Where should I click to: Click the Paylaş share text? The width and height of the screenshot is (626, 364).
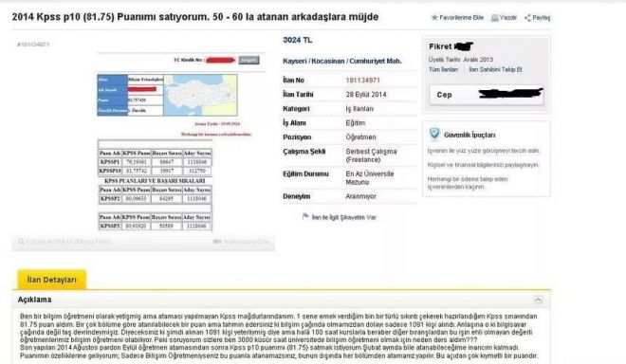[542, 18]
